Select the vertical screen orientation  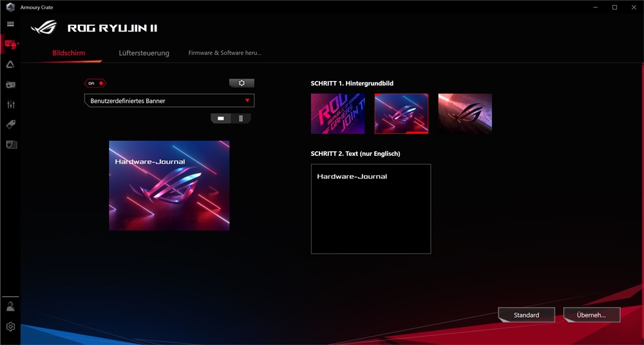point(241,118)
